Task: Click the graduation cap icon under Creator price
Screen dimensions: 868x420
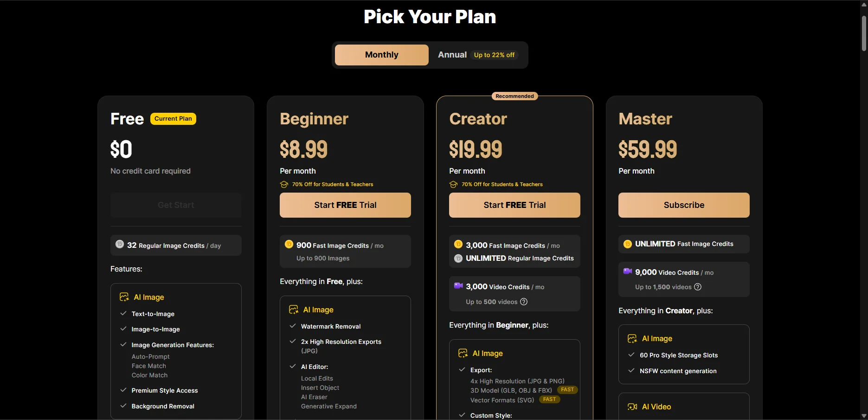Action: click(453, 184)
